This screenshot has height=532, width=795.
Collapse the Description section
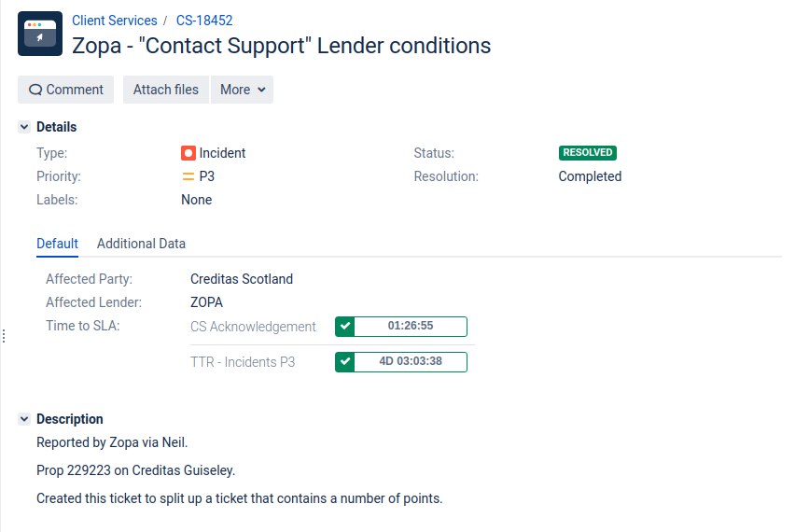[24, 419]
